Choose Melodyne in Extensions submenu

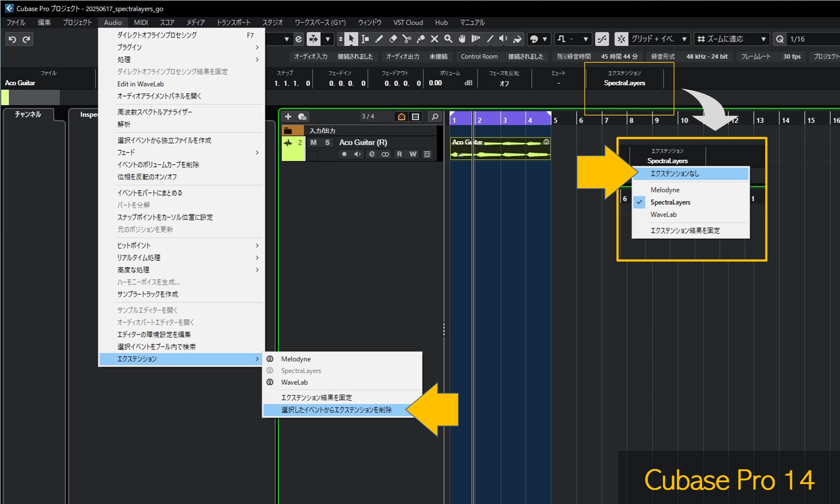click(342, 359)
